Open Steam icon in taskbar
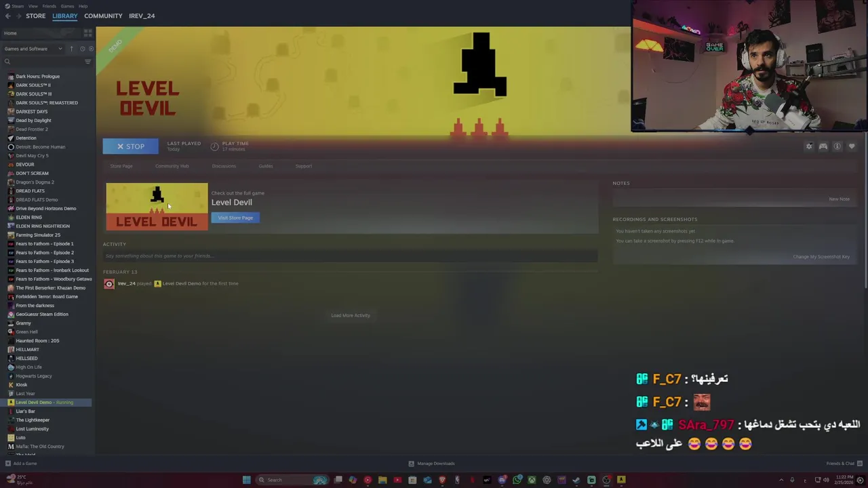Viewport: 868px width, 488px height. 576,480
